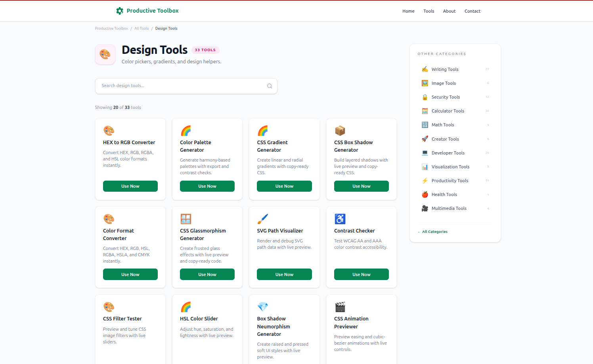Screen dimensions: 593x364
Task: Click the lock icon next to Security Tools
Action: (425, 97)
